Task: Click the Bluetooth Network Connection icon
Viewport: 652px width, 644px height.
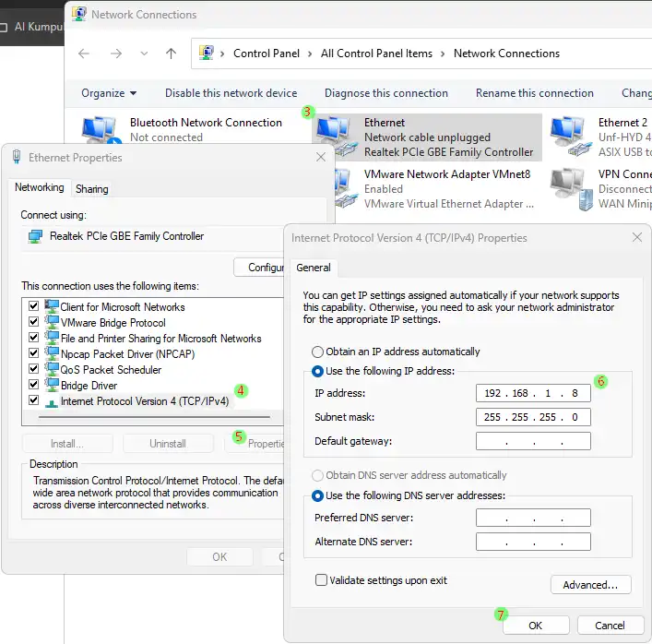Action: [x=101, y=131]
